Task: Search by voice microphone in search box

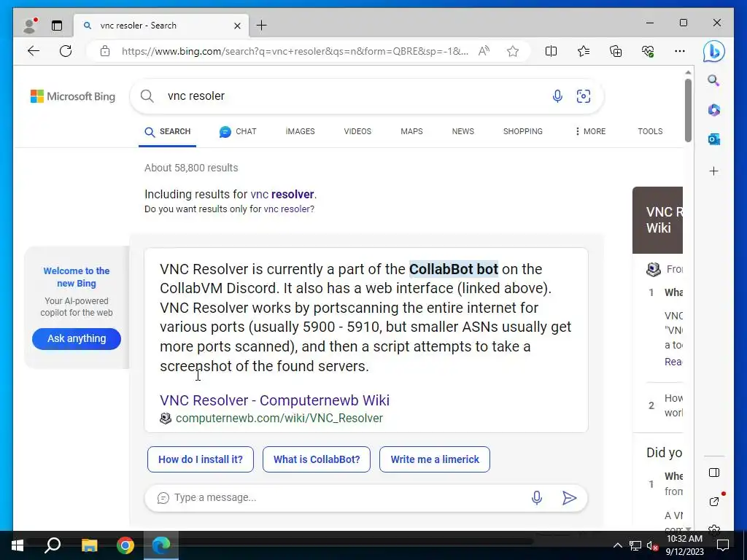Action: [557, 96]
